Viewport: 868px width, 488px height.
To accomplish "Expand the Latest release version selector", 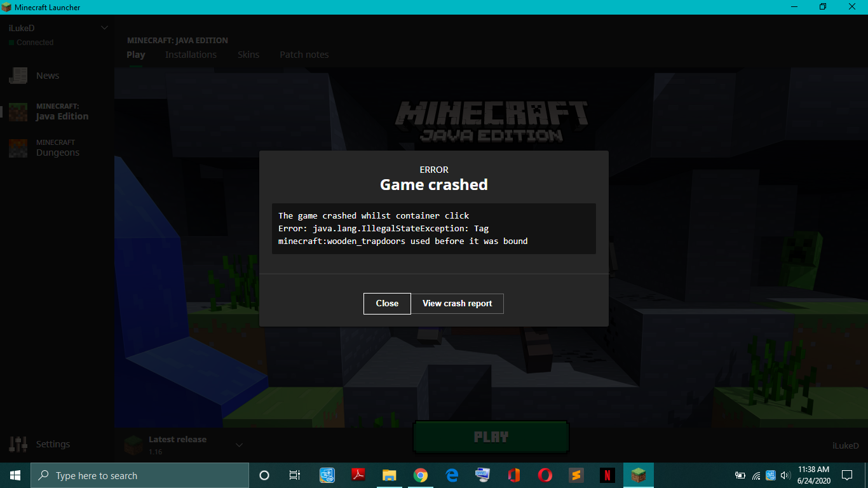I will tap(239, 445).
